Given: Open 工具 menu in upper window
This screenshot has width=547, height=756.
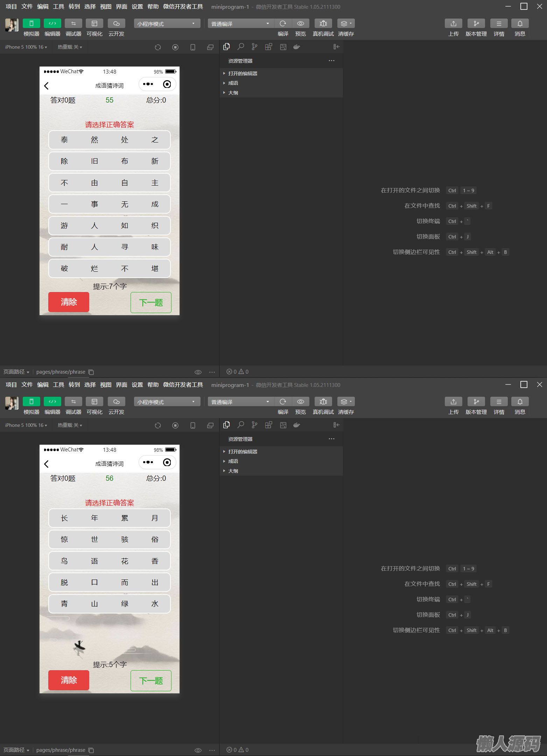Looking at the screenshot, I should point(58,7).
